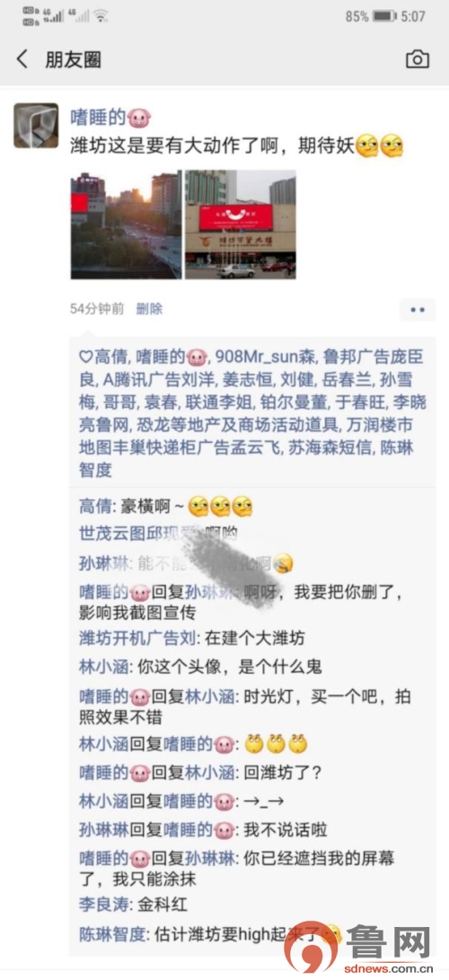Open commenter 林小涵 asking about the avatar
This screenshot has height=980, width=449.
point(103,667)
